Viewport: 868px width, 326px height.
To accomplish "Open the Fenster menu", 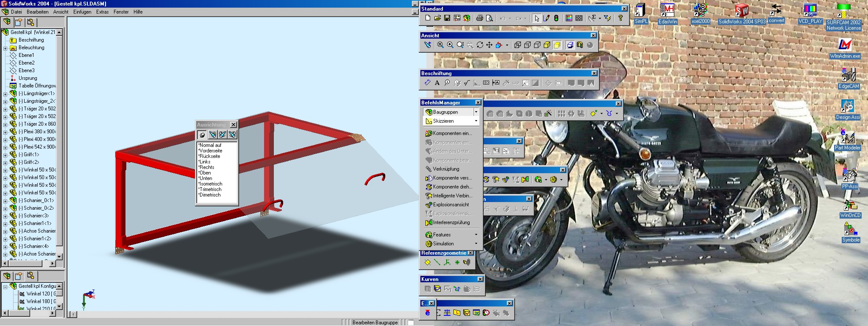I will (x=121, y=12).
